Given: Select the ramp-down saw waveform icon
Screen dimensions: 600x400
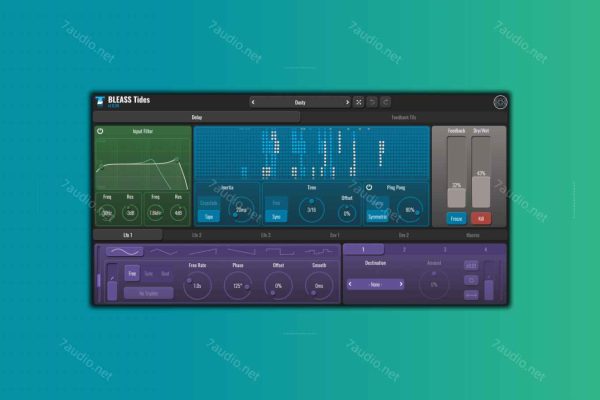Looking at the screenshot, I should (x=241, y=251).
